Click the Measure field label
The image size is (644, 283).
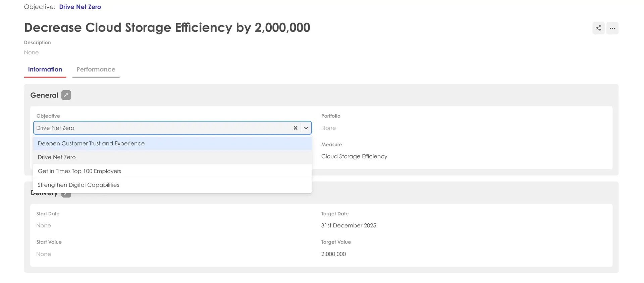(331, 144)
